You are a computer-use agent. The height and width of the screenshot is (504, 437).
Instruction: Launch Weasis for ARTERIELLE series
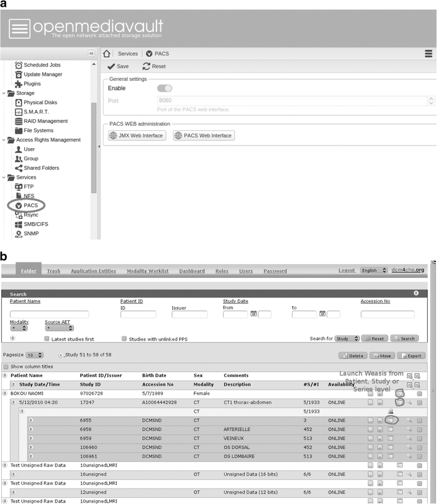click(x=390, y=429)
